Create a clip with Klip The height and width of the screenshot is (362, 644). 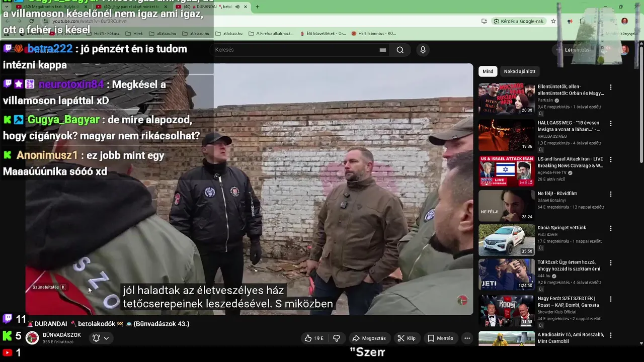click(407, 338)
